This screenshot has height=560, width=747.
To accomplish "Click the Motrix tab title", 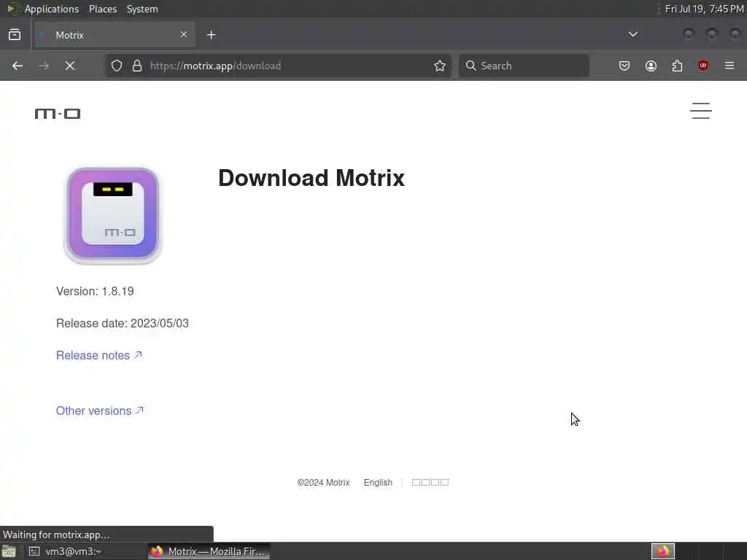I will (69, 35).
